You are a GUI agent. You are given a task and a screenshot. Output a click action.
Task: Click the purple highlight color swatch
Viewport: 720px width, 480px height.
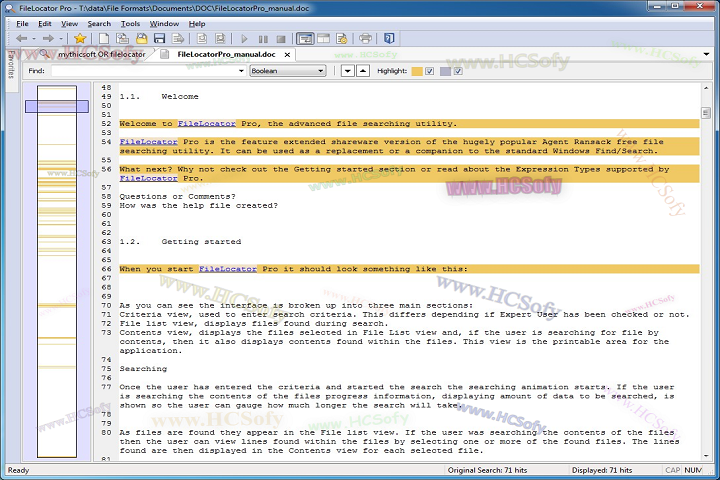click(445, 71)
